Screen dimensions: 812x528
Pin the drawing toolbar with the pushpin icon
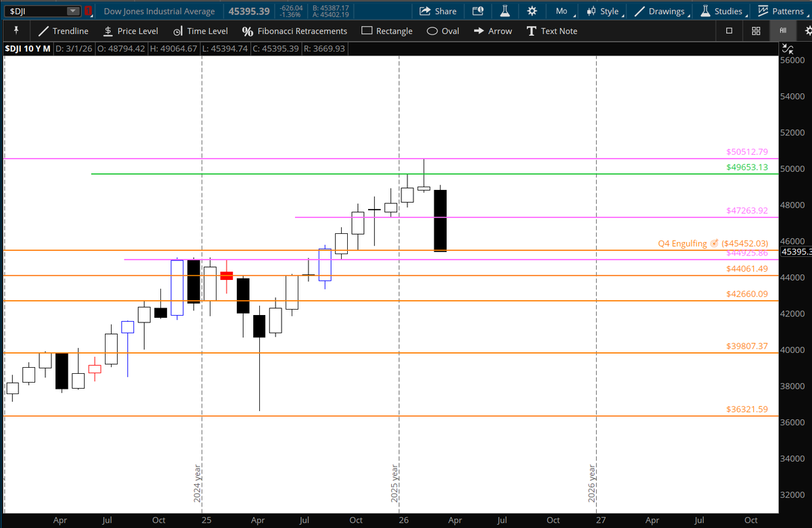pyautogui.click(x=16, y=30)
